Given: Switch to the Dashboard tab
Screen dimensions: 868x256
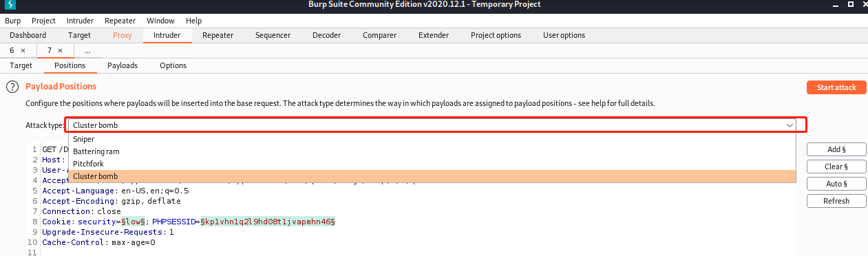Looking at the screenshot, I should point(28,35).
